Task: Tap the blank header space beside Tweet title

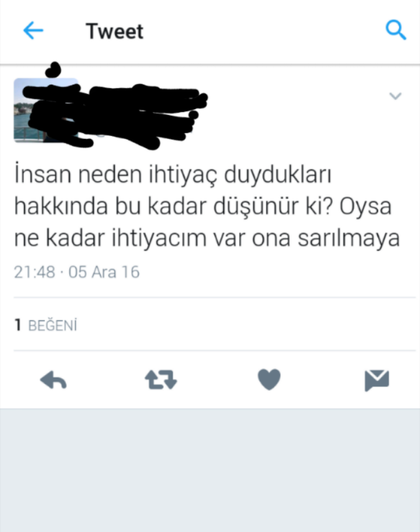Action: tap(265, 31)
